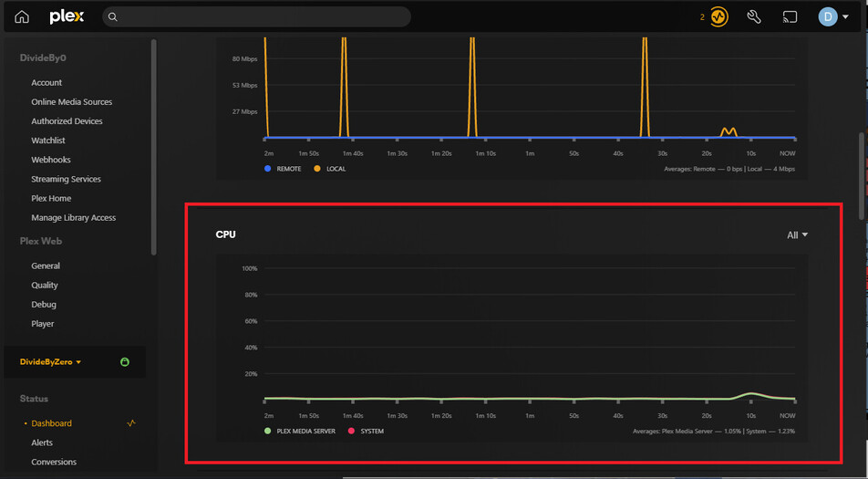
Task: Select Dashboard under Status
Action: point(51,423)
